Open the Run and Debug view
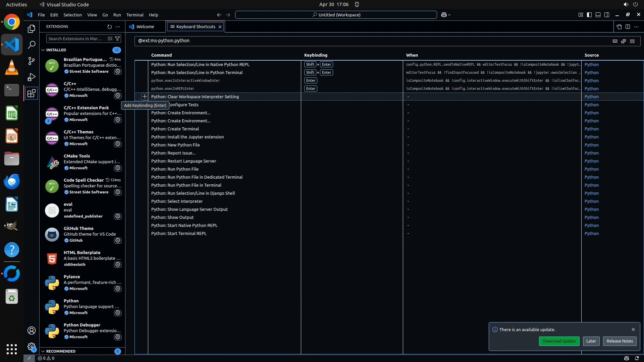Image resolution: width=644 pixels, height=362 pixels. click(31, 77)
